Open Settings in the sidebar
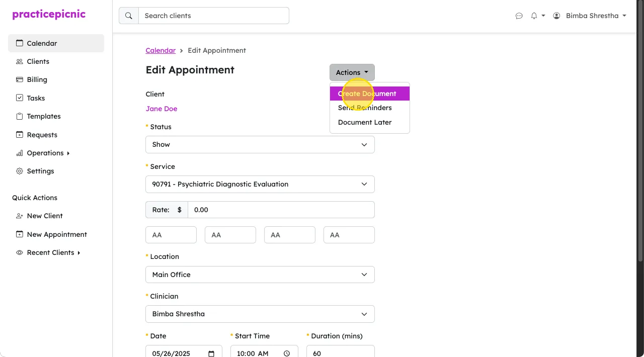This screenshot has width=644, height=357. point(56,171)
